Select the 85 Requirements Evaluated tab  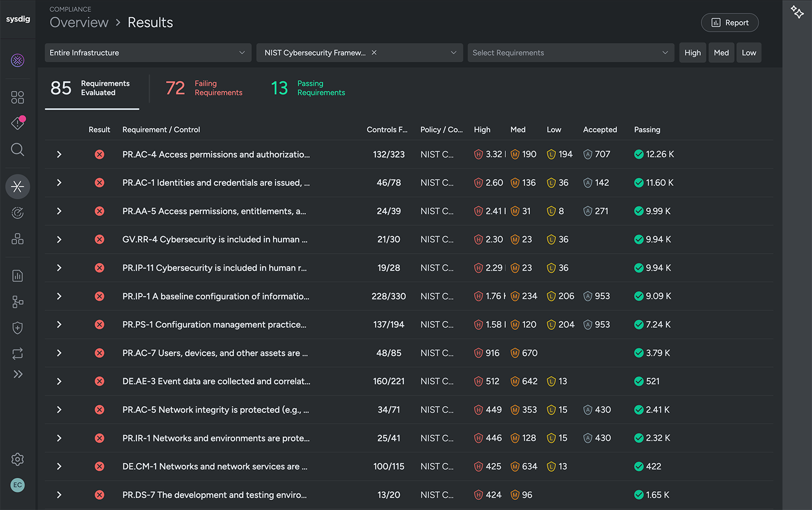(x=92, y=88)
